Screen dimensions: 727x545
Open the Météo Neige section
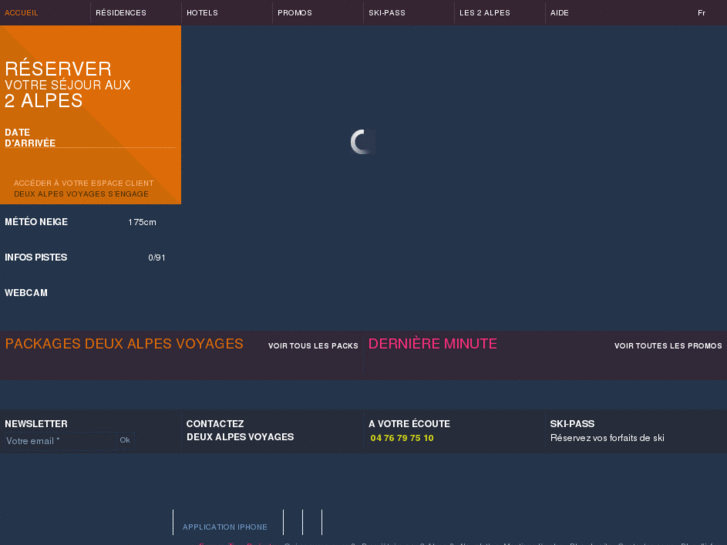tap(36, 222)
